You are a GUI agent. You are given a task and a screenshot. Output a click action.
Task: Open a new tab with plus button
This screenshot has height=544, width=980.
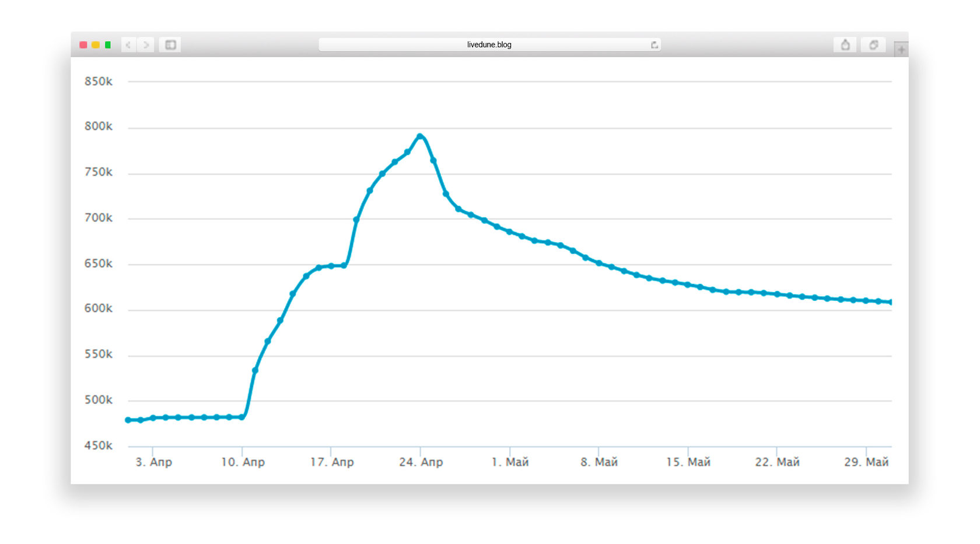tap(901, 50)
